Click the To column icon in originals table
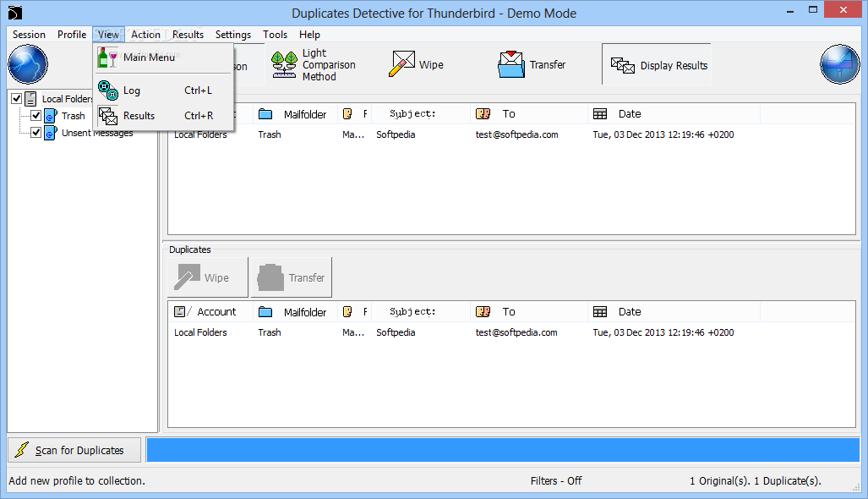This screenshot has width=868, height=499. coord(483,113)
